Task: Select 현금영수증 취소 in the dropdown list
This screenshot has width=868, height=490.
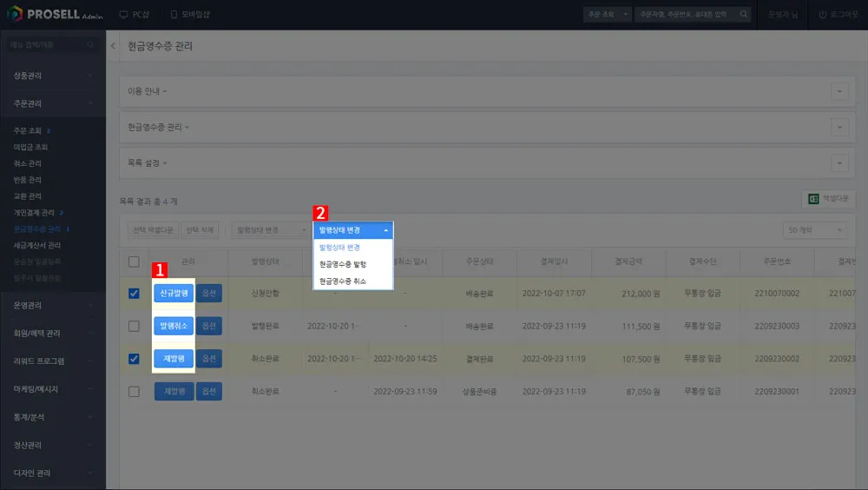Action: [x=353, y=281]
